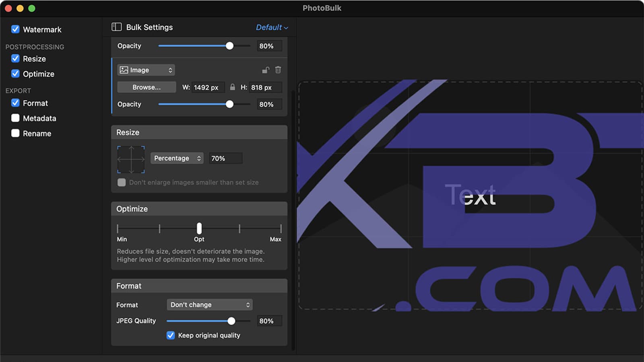
Task: Click the Optimize section header
Action: [199, 209]
